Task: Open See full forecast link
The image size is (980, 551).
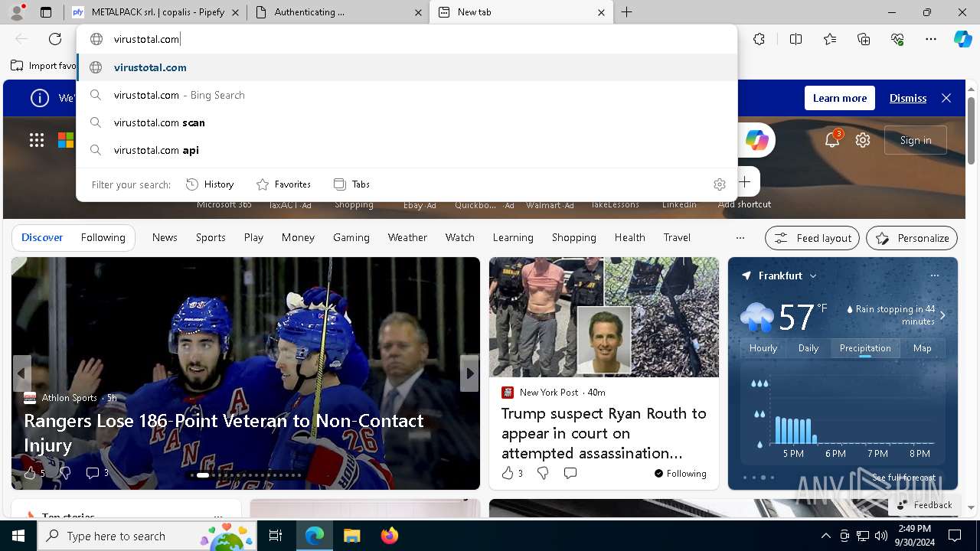Action: tap(903, 478)
